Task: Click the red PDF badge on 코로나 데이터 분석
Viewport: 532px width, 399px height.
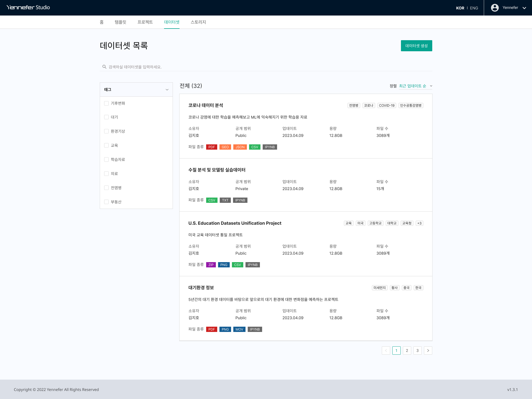Action: tap(211, 147)
